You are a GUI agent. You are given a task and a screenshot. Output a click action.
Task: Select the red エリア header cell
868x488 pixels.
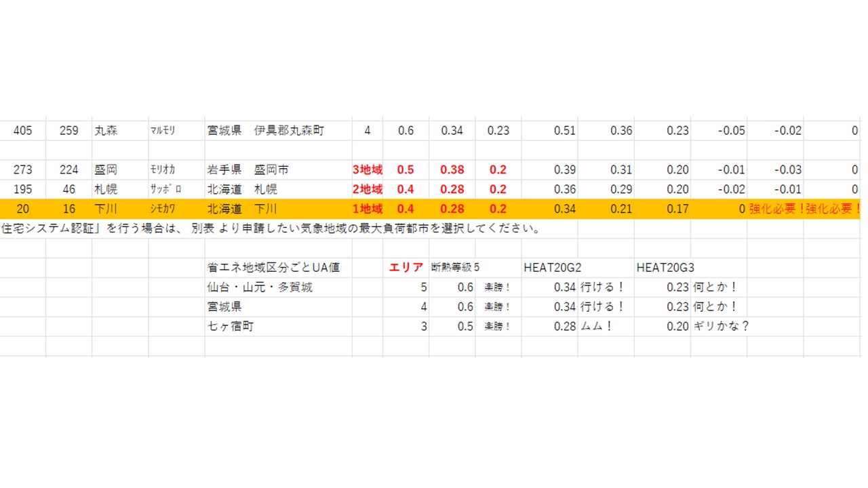[406, 268]
